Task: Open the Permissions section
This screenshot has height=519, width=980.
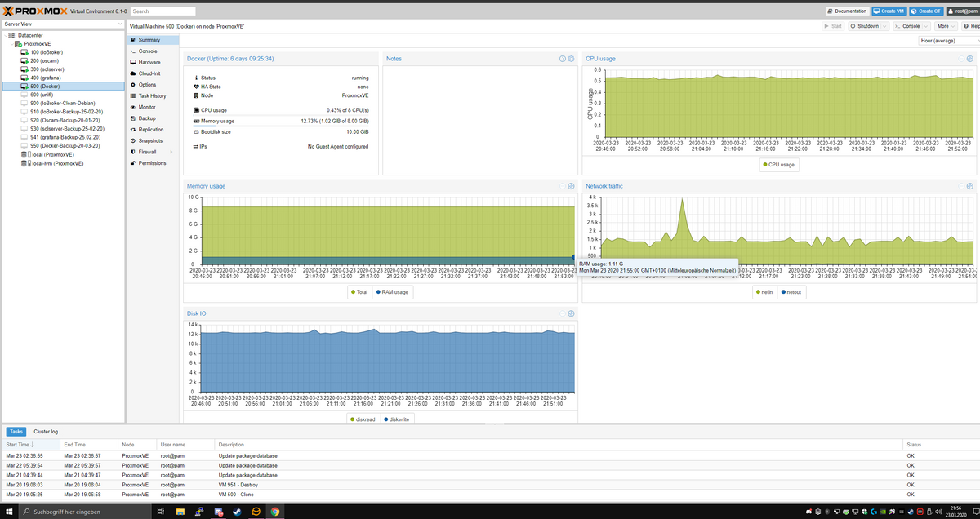Action: click(x=152, y=163)
